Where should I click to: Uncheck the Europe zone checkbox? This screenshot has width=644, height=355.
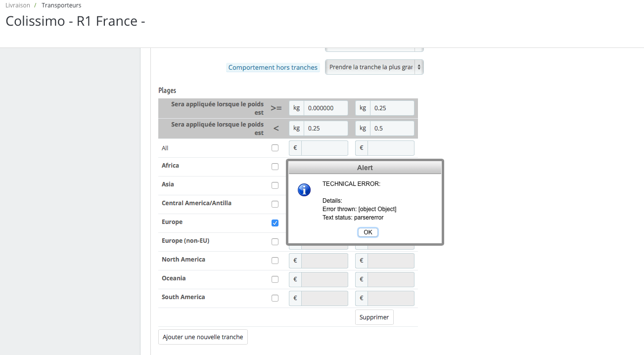pos(275,223)
